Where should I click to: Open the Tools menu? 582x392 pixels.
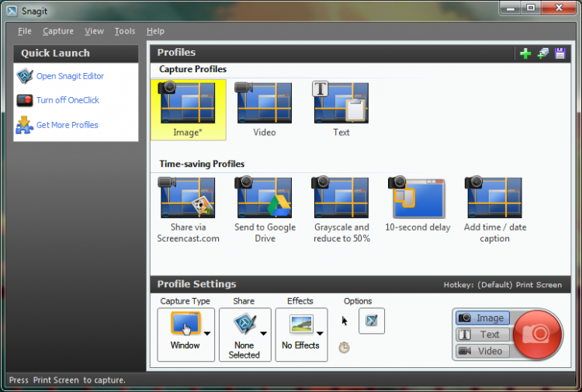[125, 31]
